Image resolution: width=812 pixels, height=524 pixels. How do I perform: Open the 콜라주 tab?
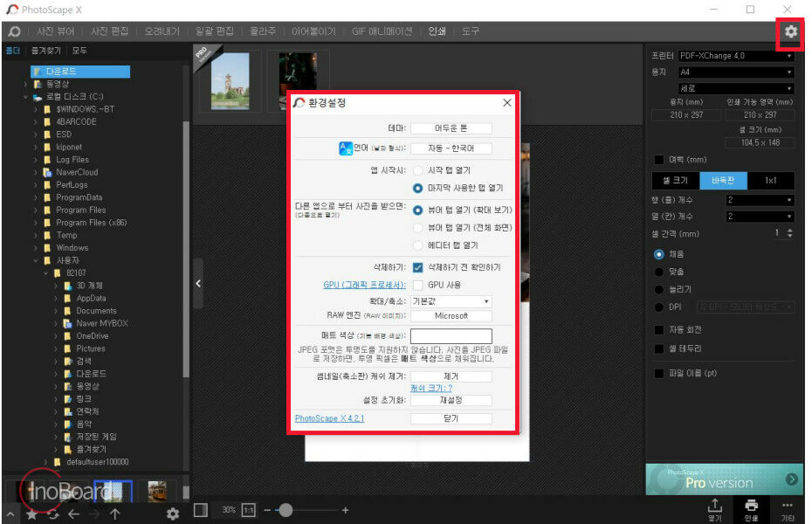point(263,31)
